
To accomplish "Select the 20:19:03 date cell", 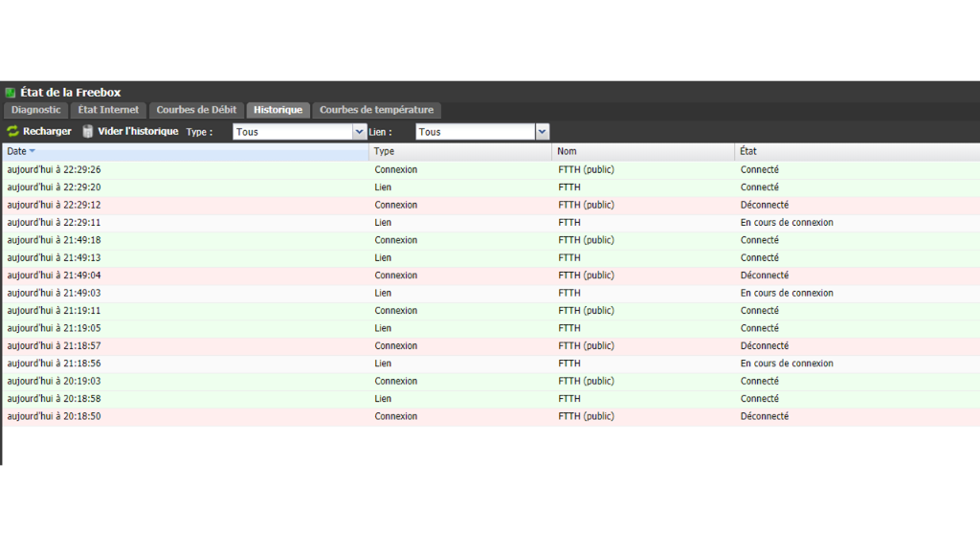I will [x=54, y=381].
